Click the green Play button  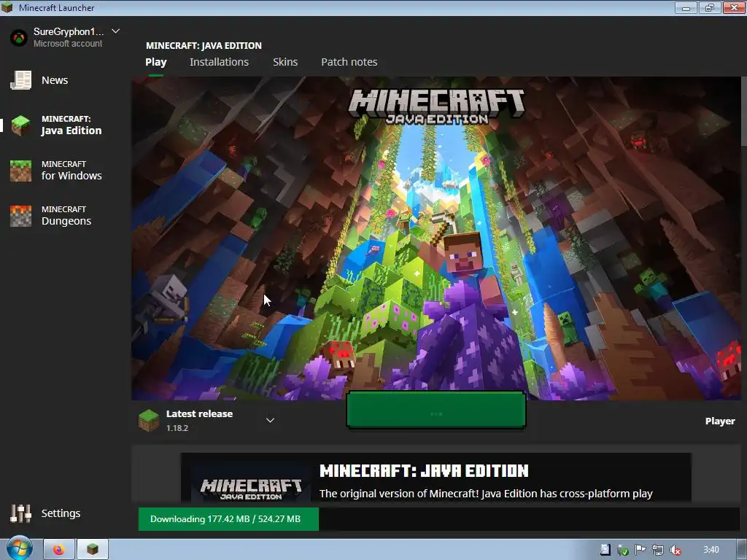click(x=436, y=410)
